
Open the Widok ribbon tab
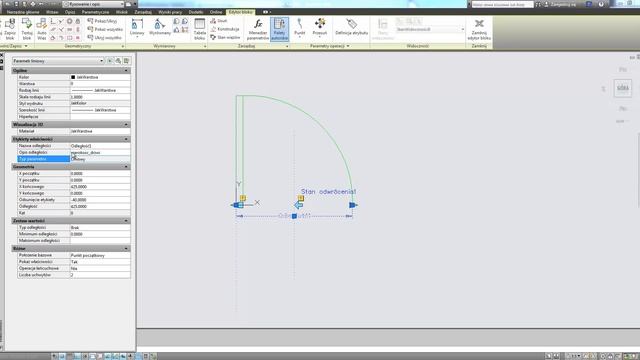122,12
